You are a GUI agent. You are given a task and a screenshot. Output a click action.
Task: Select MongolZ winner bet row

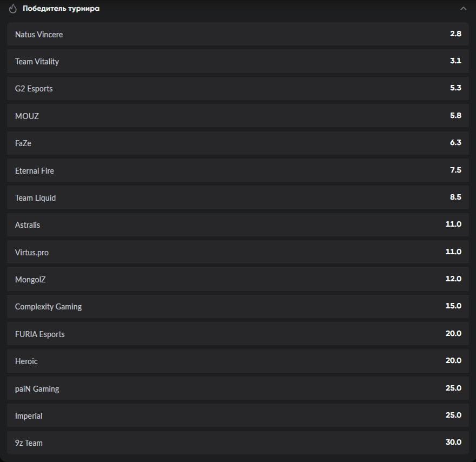(237, 279)
